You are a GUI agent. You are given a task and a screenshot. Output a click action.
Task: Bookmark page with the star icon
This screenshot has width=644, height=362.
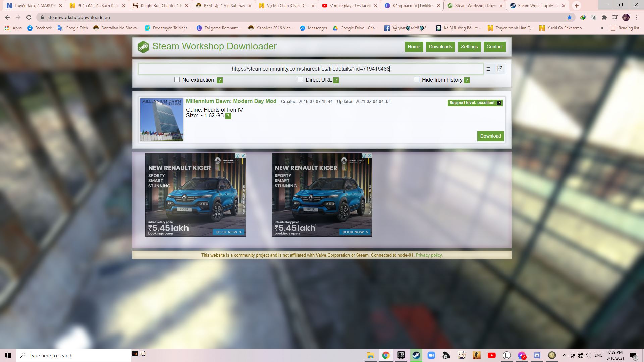pyautogui.click(x=570, y=17)
